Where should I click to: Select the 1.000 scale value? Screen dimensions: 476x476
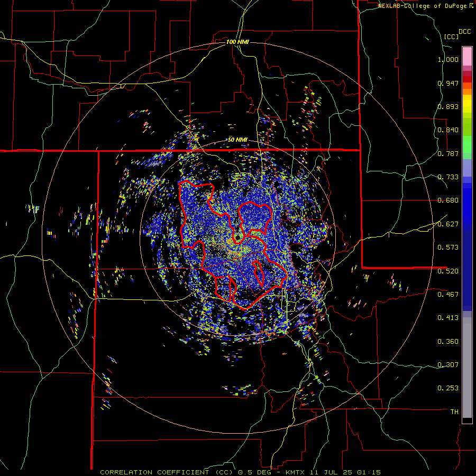(x=448, y=59)
